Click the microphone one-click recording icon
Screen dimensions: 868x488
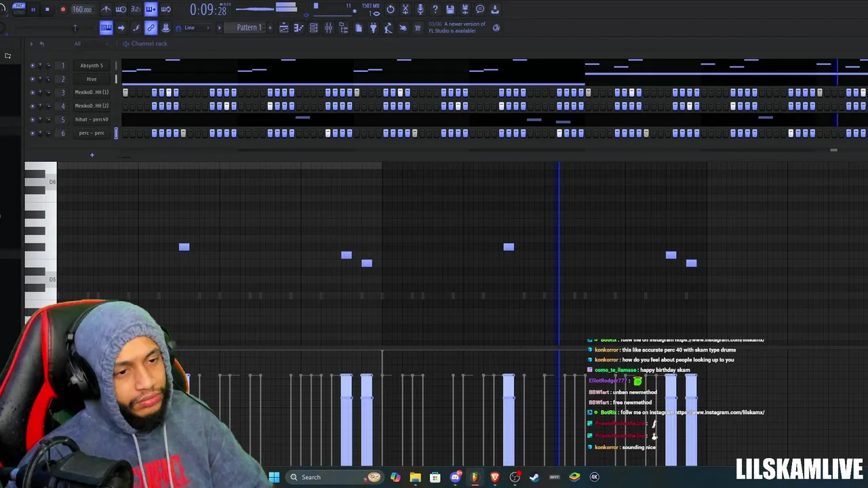tap(420, 9)
